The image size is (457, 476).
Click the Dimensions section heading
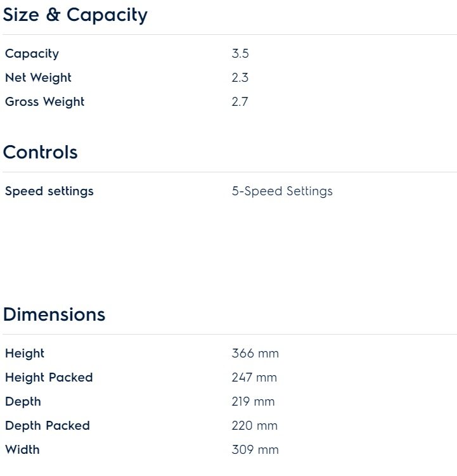54,315
